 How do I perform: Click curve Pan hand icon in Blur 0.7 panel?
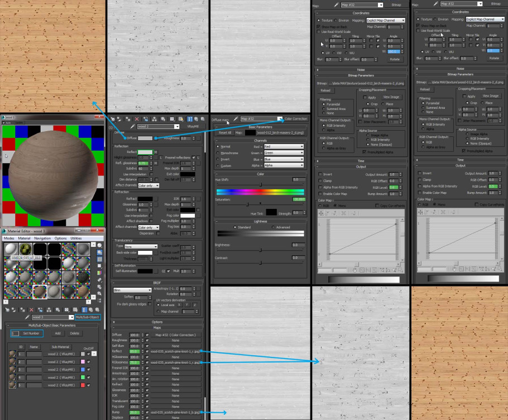[354, 270]
